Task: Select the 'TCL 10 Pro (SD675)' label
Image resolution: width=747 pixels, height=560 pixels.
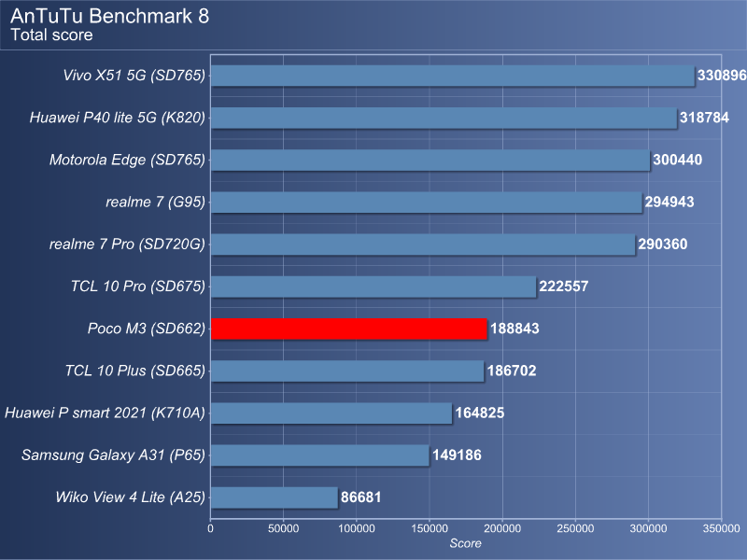Action: point(138,287)
